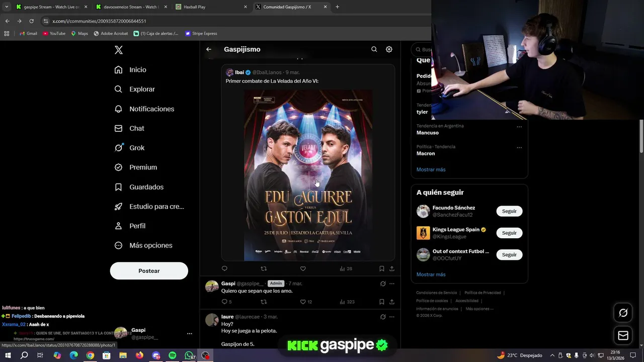The height and width of the screenshot is (362, 644).
Task: Open the X logo home link
Action: pos(119,50)
